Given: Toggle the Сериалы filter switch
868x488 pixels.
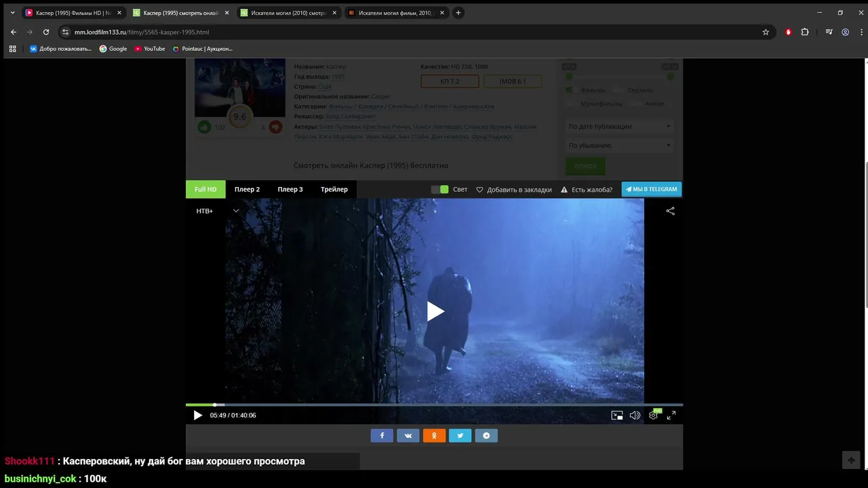Looking at the screenshot, I should [619, 90].
